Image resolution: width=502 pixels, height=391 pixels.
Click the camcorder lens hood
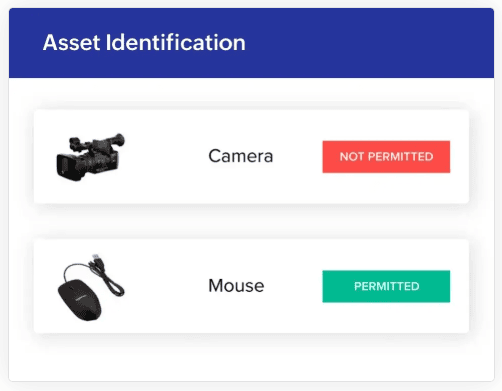point(66,168)
